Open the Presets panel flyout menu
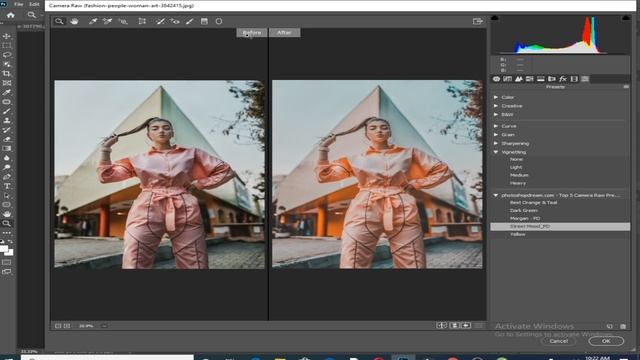Viewport: 640px width, 360px height. click(x=626, y=87)
